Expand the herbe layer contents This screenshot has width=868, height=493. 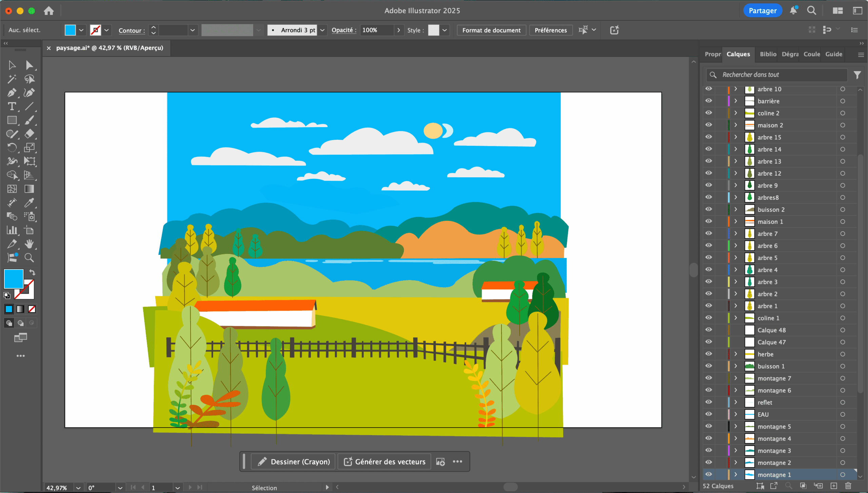point(735,354)
